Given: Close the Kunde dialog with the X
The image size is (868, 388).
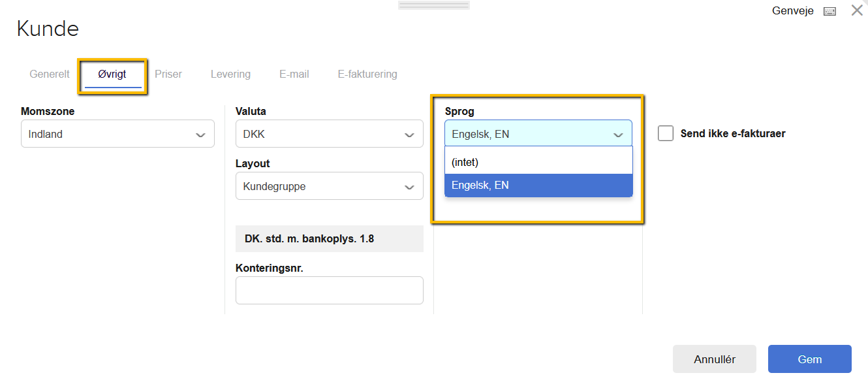Looking at the screenshot, I should pos(857,10).
